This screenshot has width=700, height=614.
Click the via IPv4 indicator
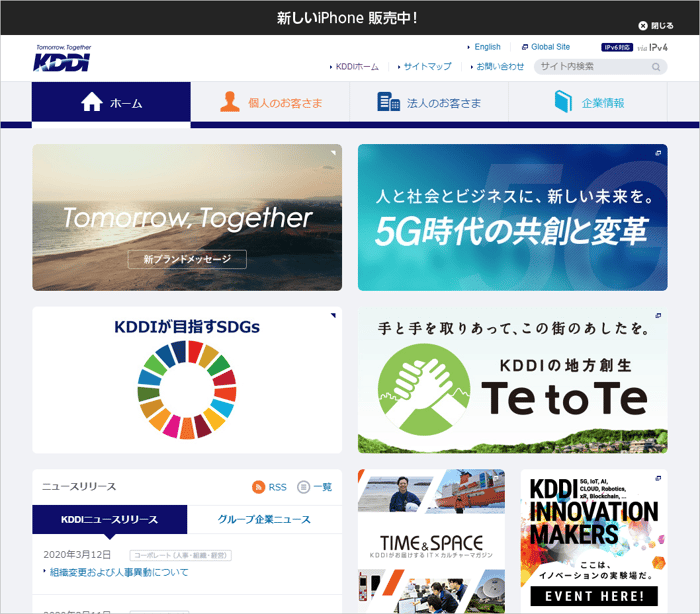[652, 47]
